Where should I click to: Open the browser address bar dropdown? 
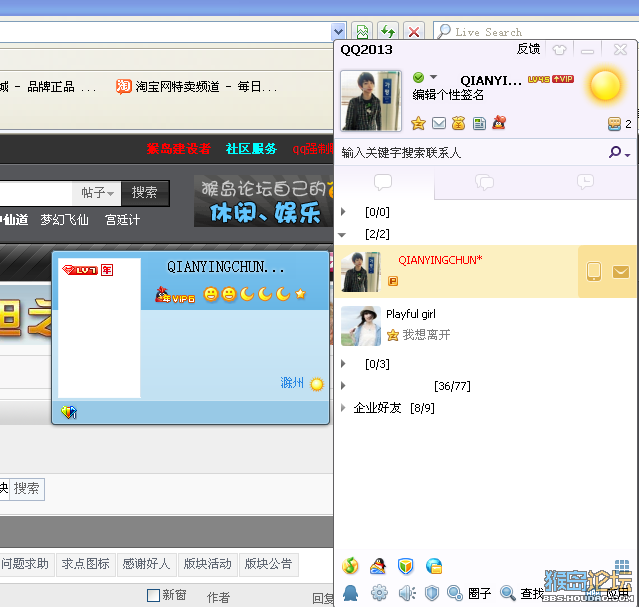[338, 31]
